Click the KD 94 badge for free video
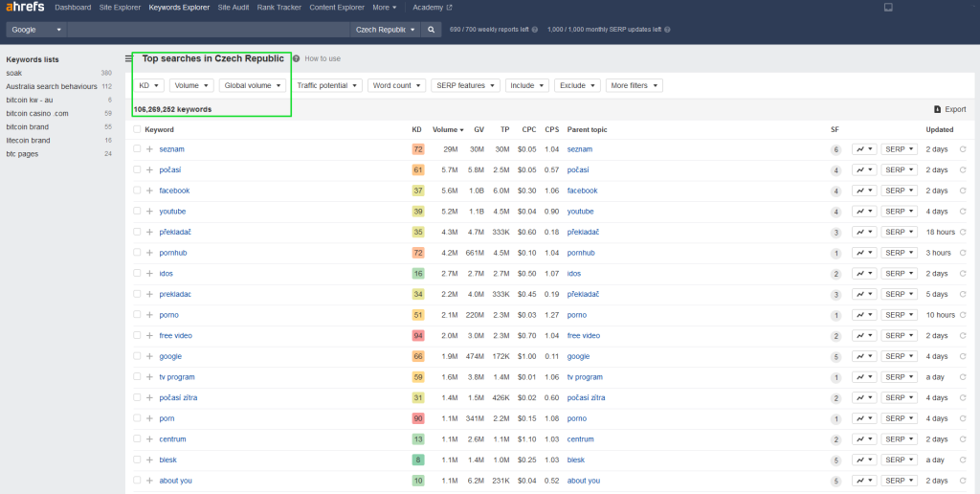This screenshot has height=494, width=980. tap(418, 336)
